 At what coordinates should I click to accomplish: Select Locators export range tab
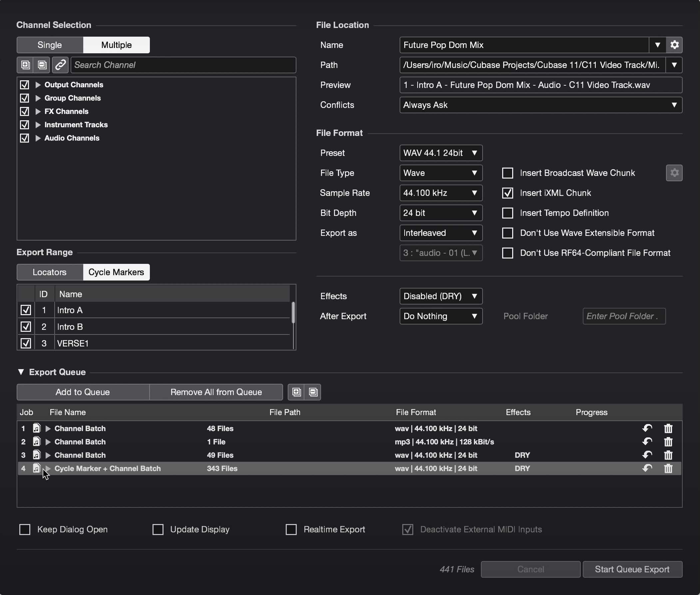click(x=50, y=272)
